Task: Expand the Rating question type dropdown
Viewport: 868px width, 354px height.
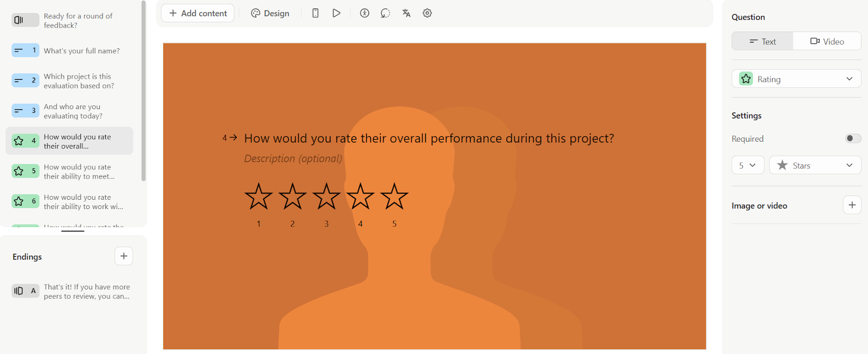Action: pyautogui.click(x=850, y=78)
